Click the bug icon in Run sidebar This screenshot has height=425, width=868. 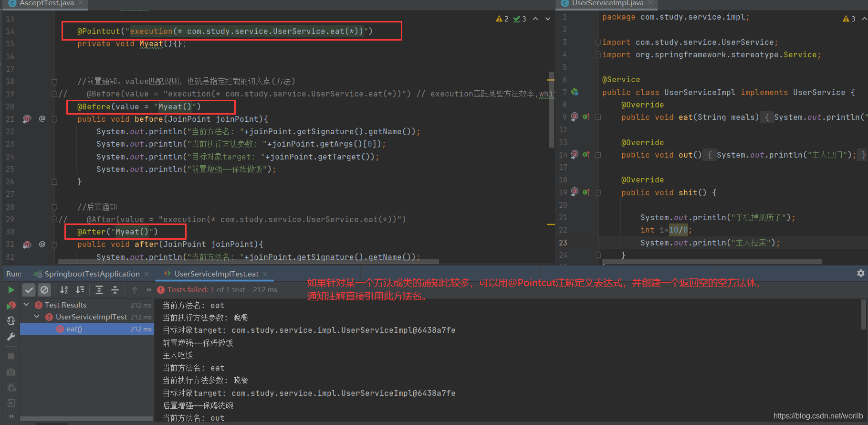(11, 388)
